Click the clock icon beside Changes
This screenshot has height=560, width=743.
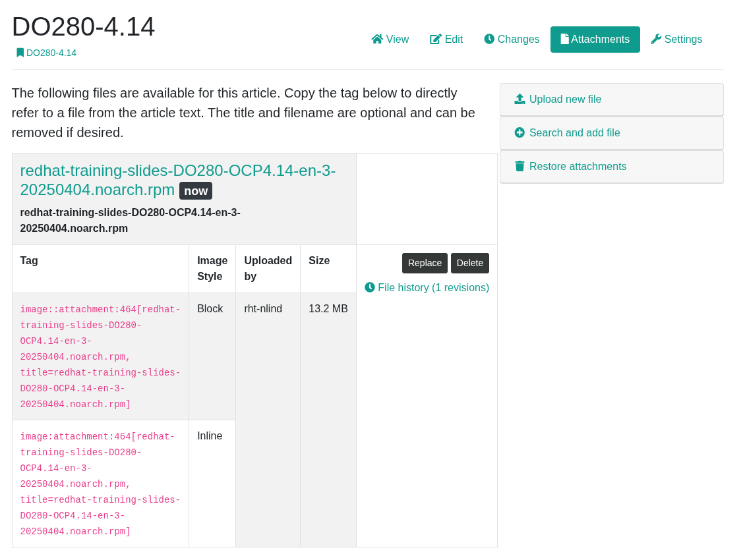coord(489,39)
